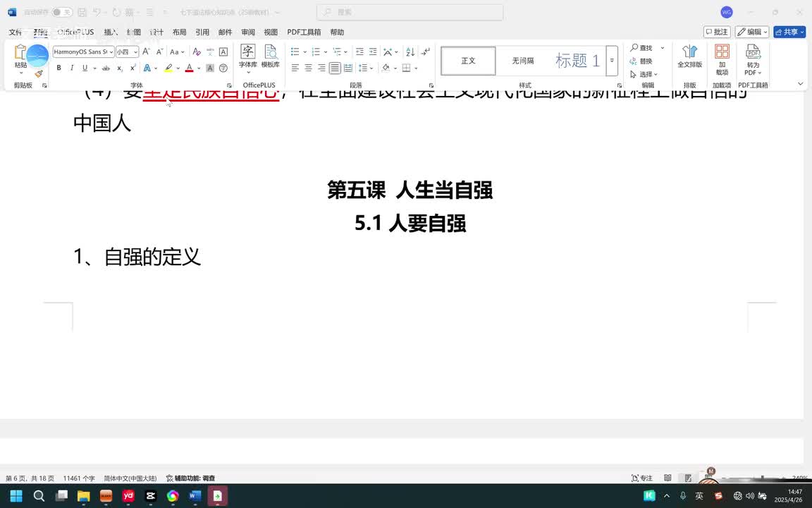Click 专注 focus mode in status bar
This screenshot has height=508, width=812.
tap(642, 478)
